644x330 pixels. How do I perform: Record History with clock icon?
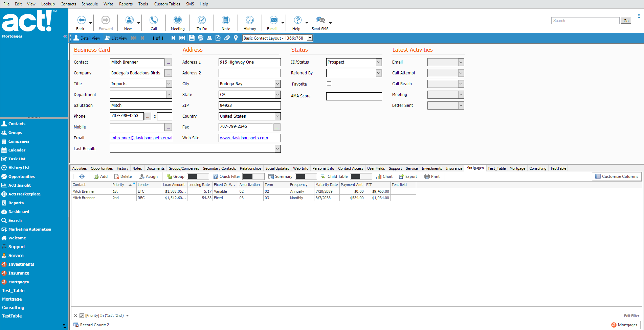pyautogui.click(x=250, y=20)
